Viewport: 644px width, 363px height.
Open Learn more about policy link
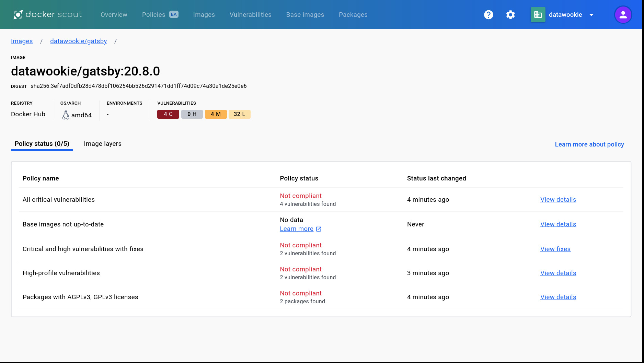coord(589,144)
